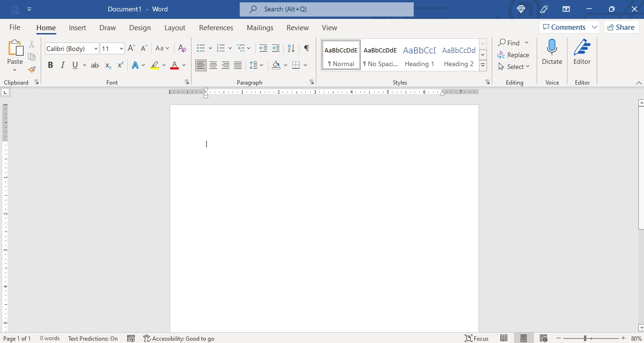Viewport: 644px width, 343px height.
Task: Click the Sort icon in Paragraph group
Action: point(290,48)
